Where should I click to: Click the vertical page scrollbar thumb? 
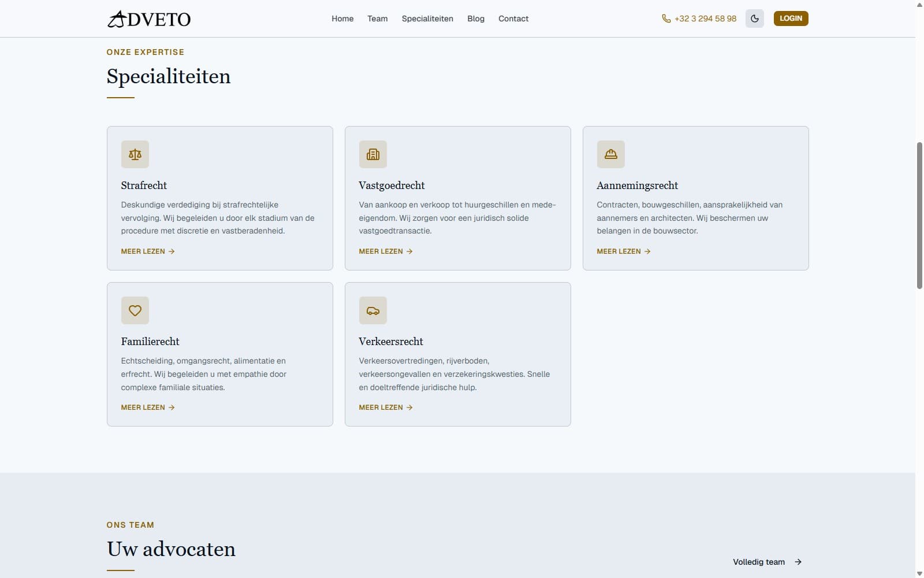[x=919, y=215]
